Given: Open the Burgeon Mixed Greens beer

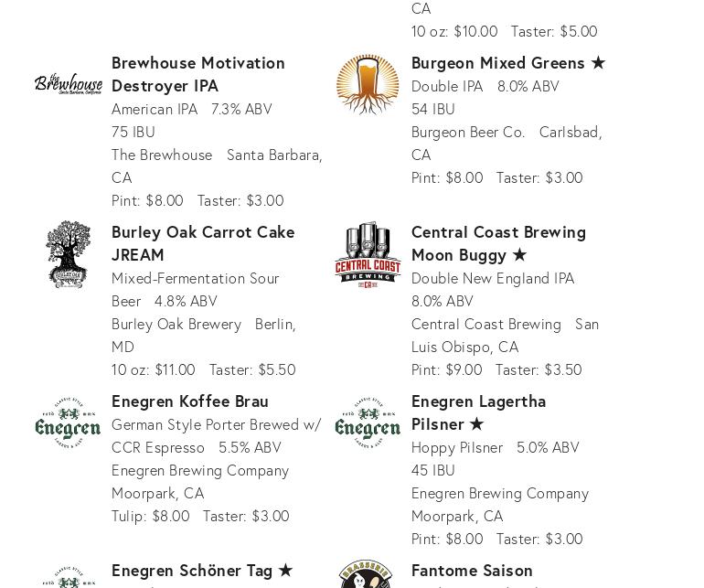Looking at the screenshot, I should tap(497, 62).
